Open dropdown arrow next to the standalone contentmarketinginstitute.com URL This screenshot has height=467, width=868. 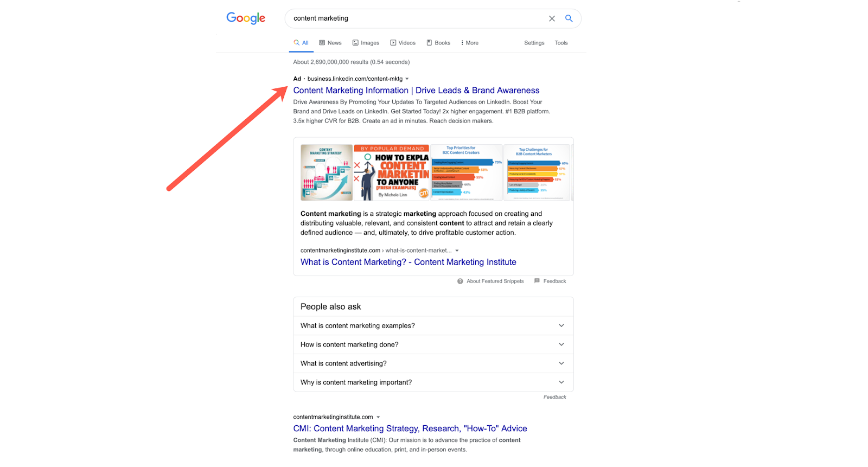[x=378, y=417]
